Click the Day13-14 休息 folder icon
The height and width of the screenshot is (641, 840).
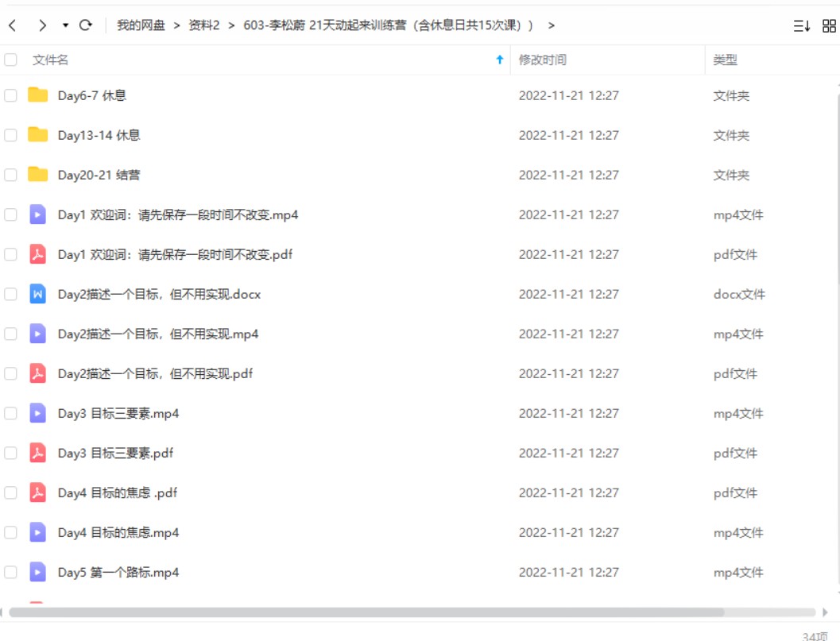point(37,134)
